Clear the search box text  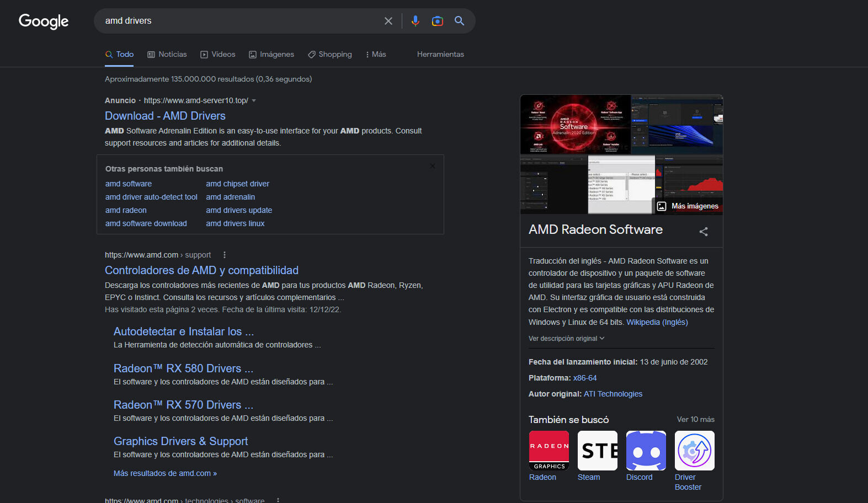pos(388,21)
